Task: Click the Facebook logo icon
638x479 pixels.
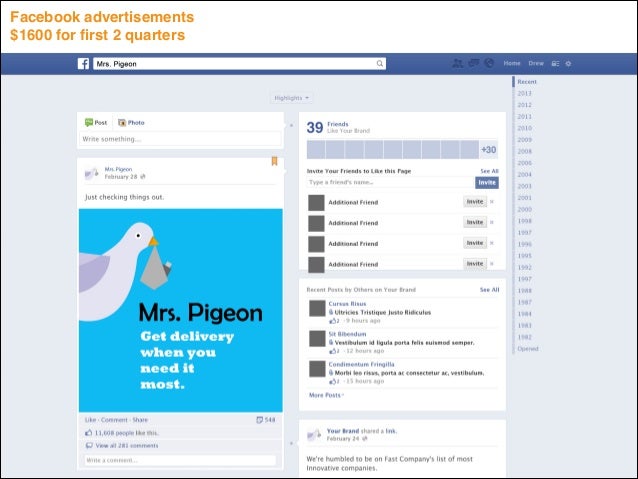Action: [x=83, y=64]
